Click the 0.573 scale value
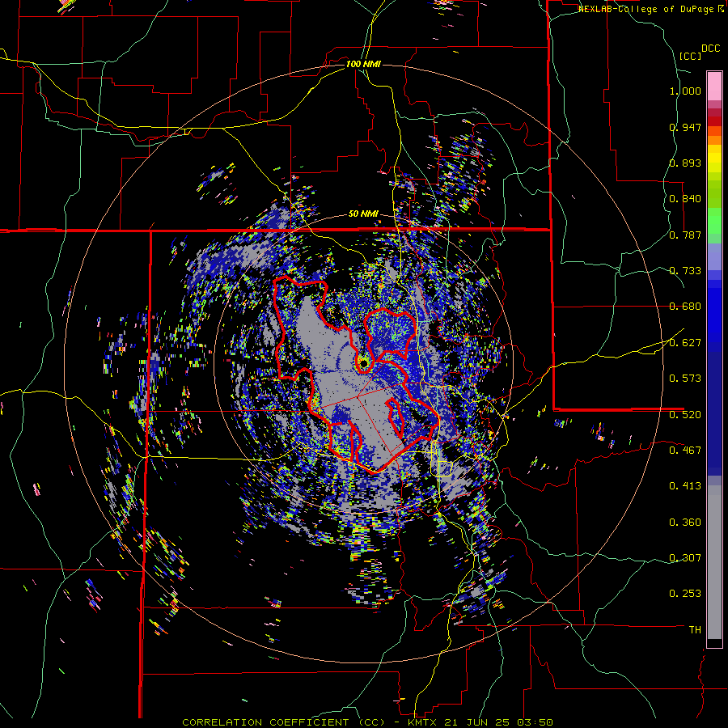728x728 pixels. [685, 379]
